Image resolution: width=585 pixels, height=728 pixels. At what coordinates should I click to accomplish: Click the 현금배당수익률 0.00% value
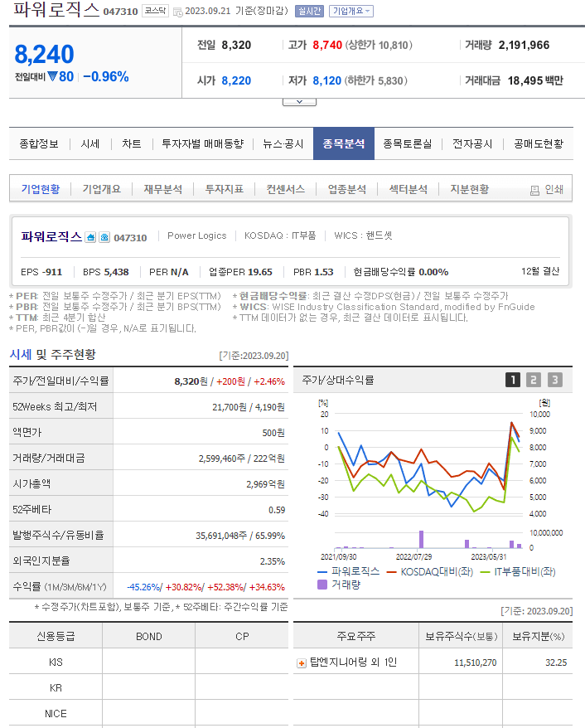(x=433, y=272)
